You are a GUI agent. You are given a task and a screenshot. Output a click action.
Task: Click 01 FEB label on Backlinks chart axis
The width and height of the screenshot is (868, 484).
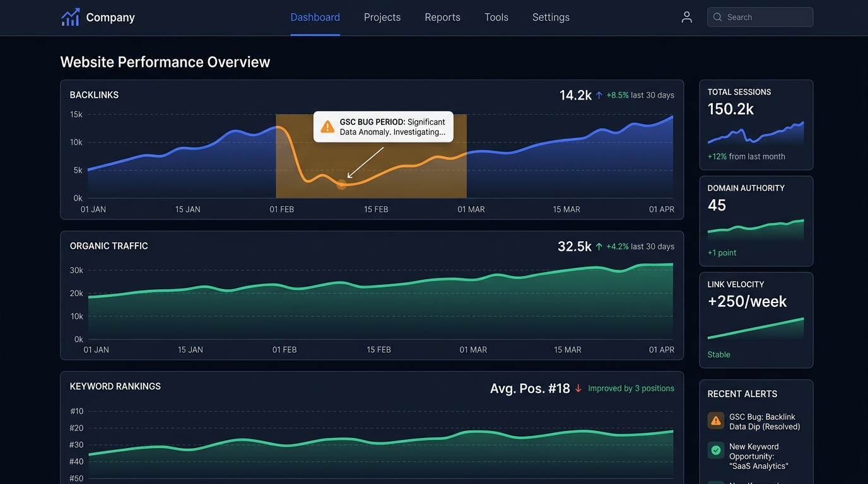[x=282, y=209]
